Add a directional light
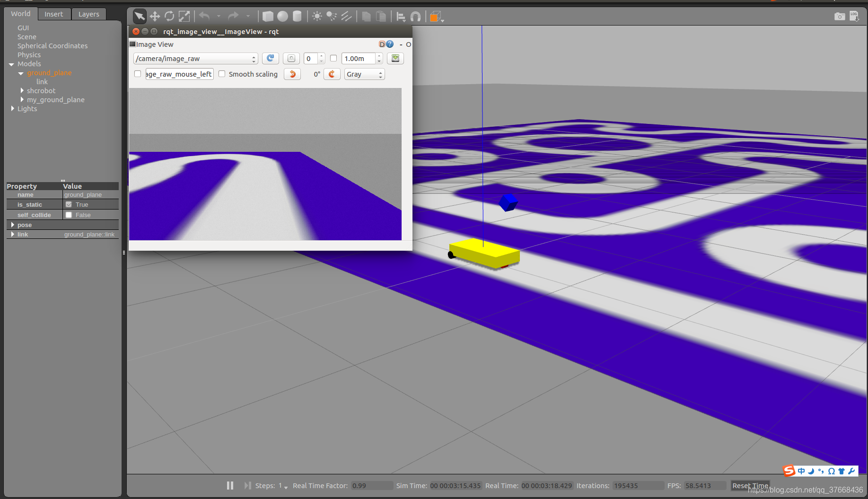 click(x=346, y=17)
